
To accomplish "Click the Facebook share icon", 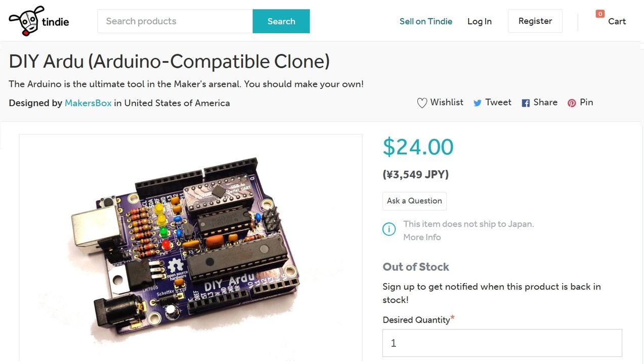I will (x=526, y=103).
